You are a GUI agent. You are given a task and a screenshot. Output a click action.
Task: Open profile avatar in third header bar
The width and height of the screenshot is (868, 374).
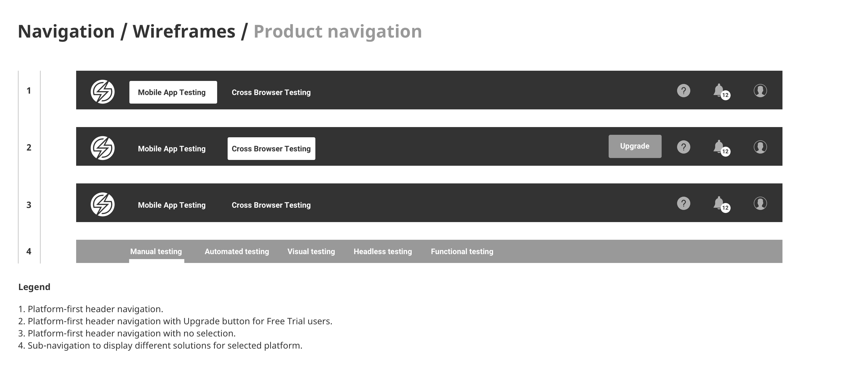pos(760,203)
